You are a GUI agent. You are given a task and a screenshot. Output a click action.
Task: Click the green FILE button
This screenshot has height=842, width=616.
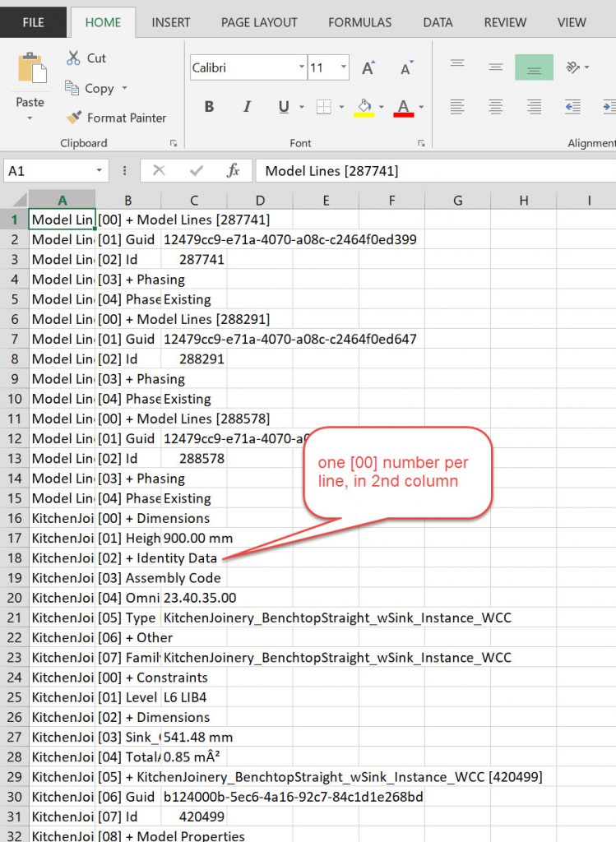(x=33, y=22)
